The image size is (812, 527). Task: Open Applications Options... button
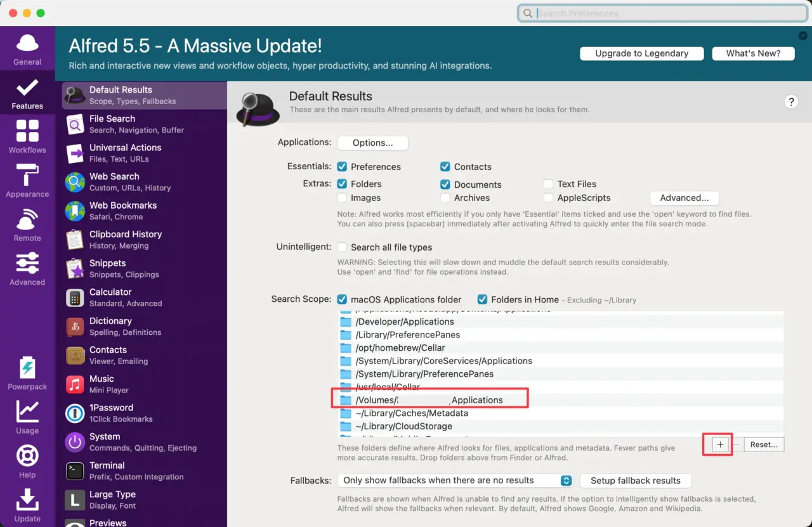pyautogui.click(x=372, y=143)
